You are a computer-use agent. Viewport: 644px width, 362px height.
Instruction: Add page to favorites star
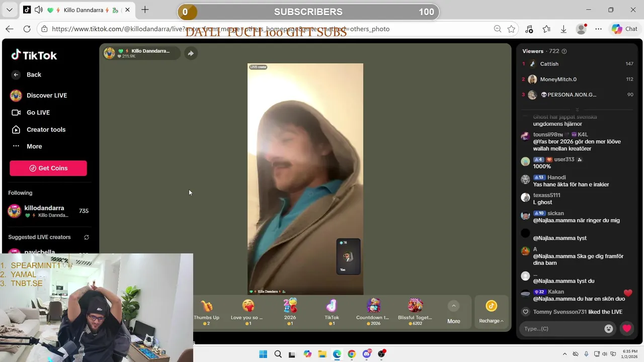pos(512,29)
